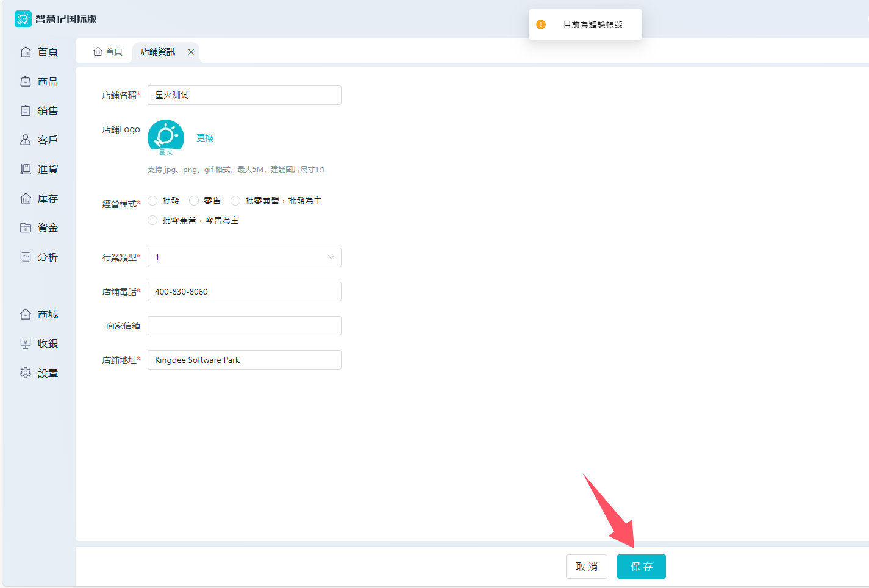Open 收銀 cashier section

(x=40, y=344)
